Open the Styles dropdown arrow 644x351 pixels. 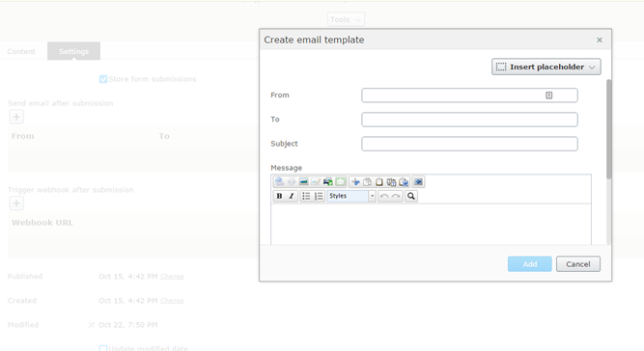coord(372,196)
